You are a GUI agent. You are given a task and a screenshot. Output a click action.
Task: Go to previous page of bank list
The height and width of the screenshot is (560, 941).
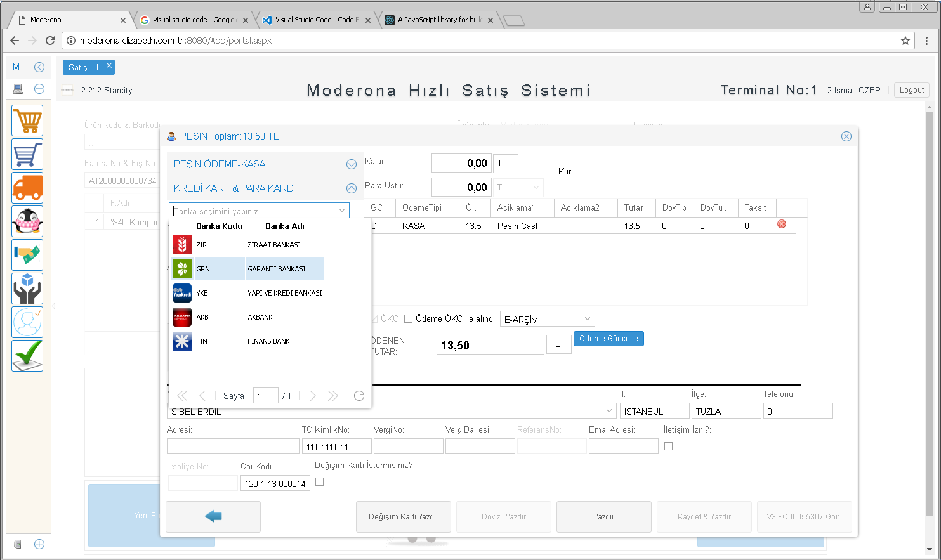(x=202, y=396)
